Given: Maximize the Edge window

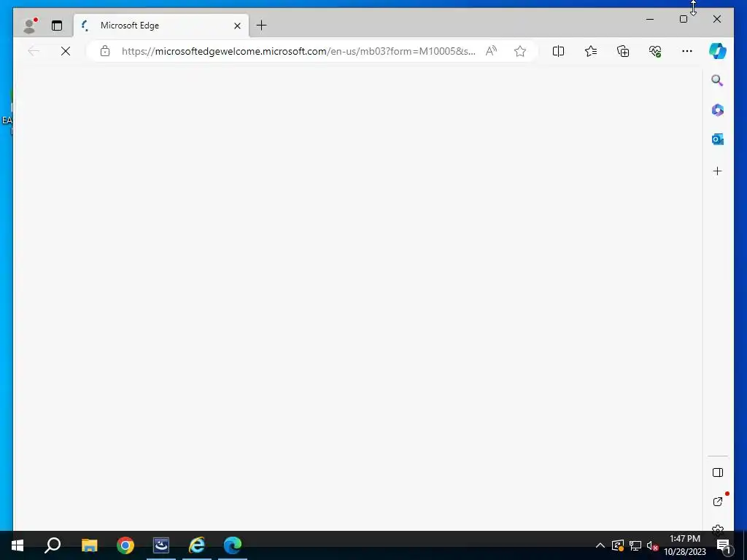Looking at the screenshot, I should click(683, 19).
